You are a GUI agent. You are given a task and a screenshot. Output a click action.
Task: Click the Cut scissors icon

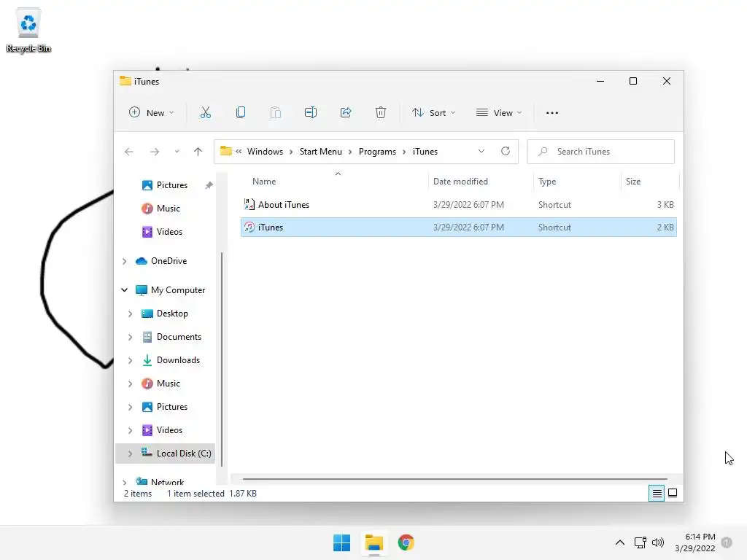coord(205,113)
